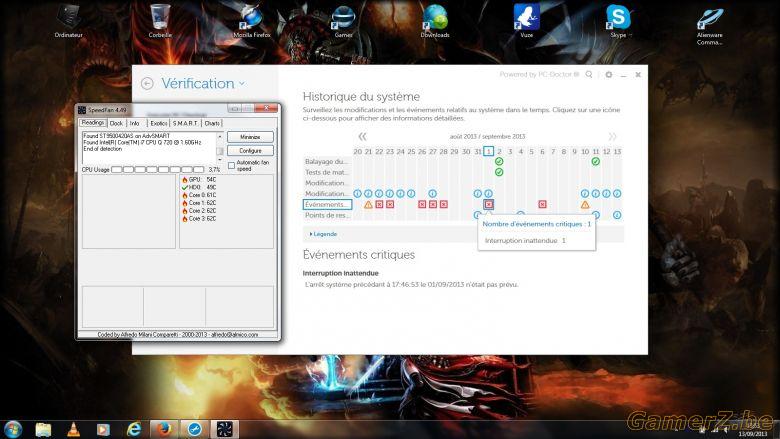Click the 'Interruption inattendue 1' tooltip entry
780x439 pixels.
[525, 241]
